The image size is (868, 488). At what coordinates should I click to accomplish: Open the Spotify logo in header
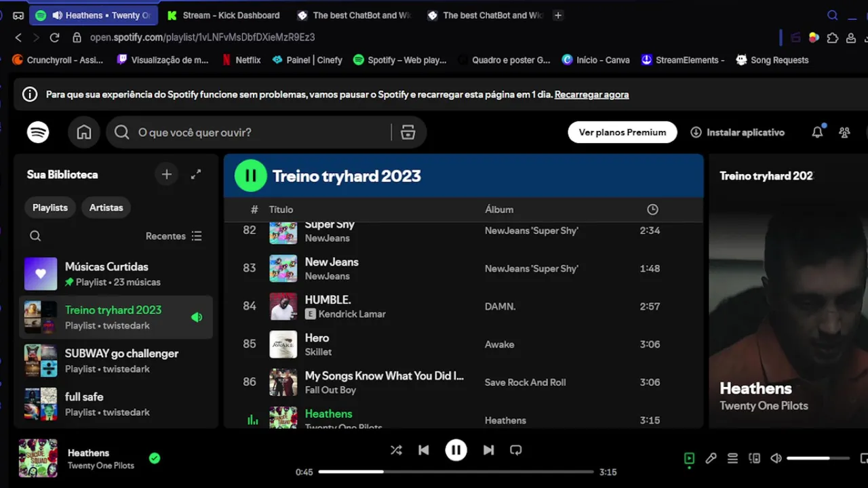38,132
